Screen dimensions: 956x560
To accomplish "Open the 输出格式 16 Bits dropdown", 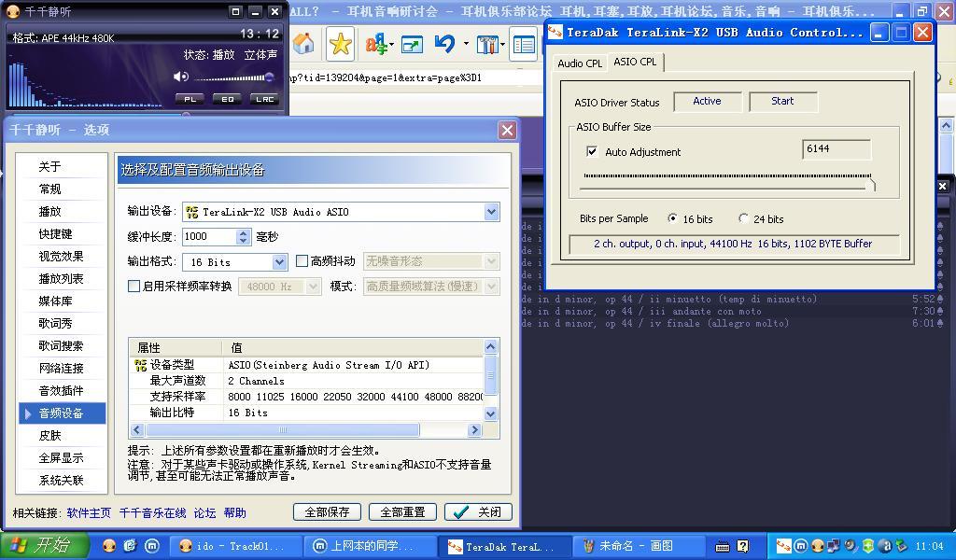I will [x=279, y=262].
